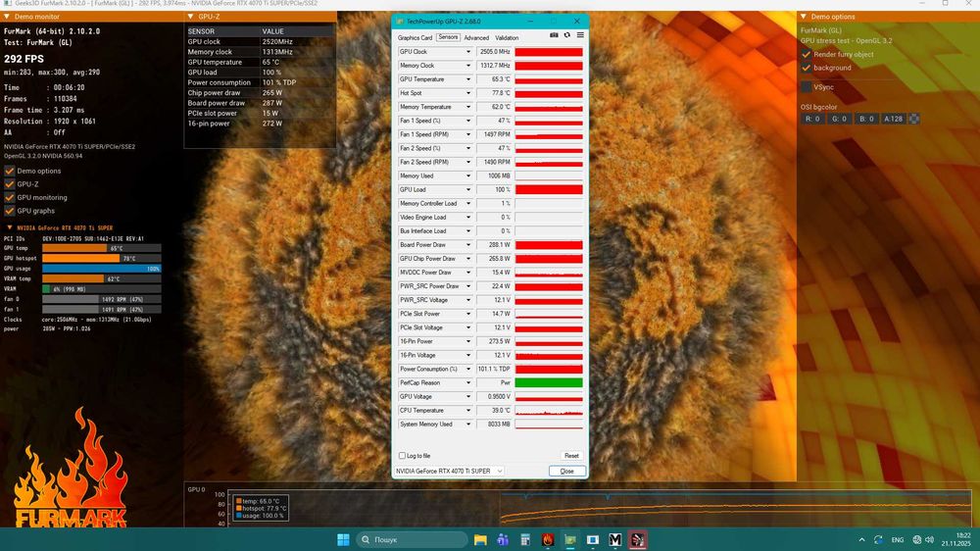Open File Explorer from the taskbar
The width and height of the screenshot is (980, 551).
pos(480,540)
